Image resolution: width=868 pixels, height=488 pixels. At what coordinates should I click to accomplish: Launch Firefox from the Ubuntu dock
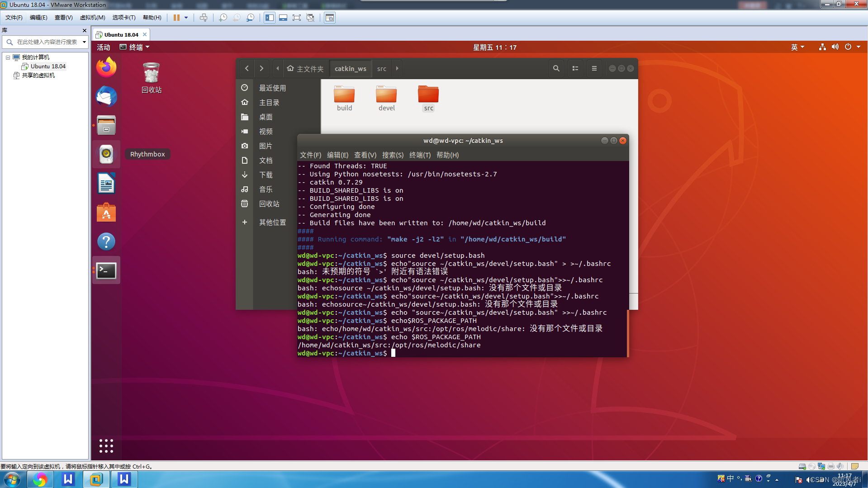(x=106, y=67)
